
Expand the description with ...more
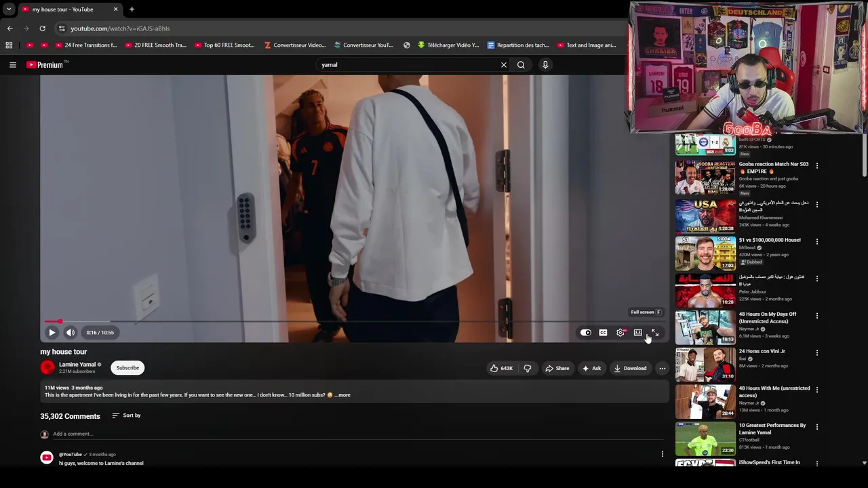click(344, 395)
